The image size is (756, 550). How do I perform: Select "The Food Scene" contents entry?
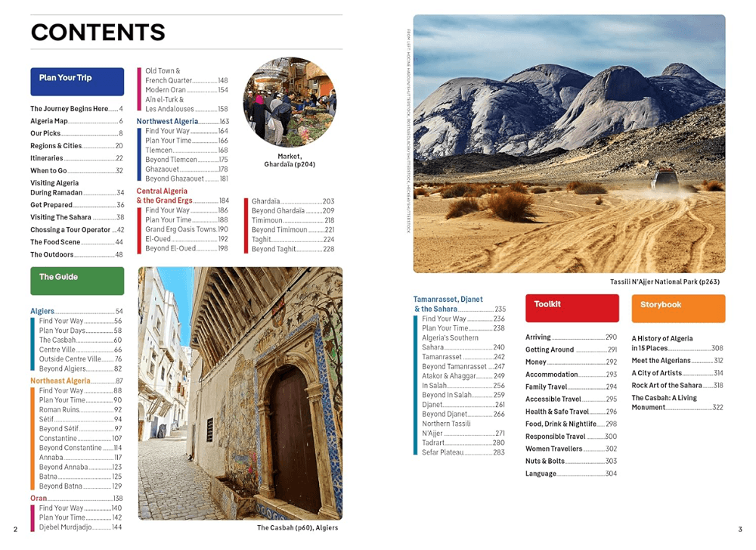coord(55,242)
